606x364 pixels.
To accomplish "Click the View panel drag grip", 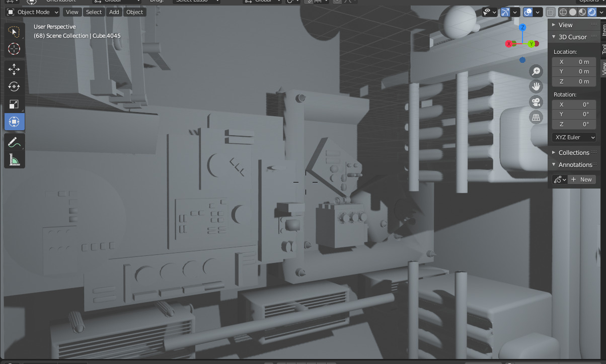I will tap(593, 25).
